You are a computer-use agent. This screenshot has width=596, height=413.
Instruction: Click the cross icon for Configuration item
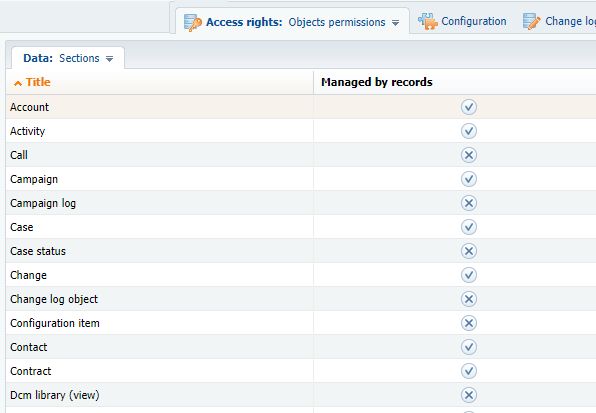469,323
